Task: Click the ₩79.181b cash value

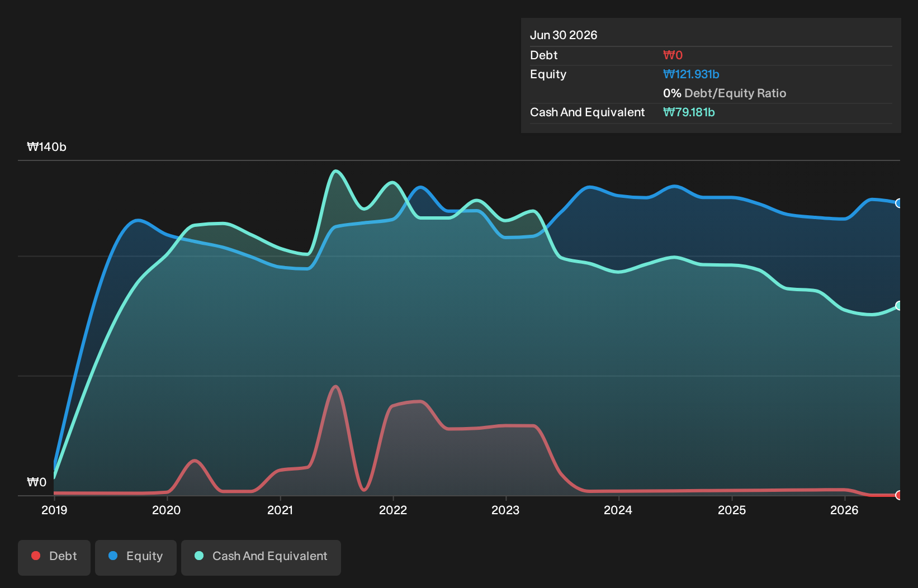Action: tap(689, 112)
